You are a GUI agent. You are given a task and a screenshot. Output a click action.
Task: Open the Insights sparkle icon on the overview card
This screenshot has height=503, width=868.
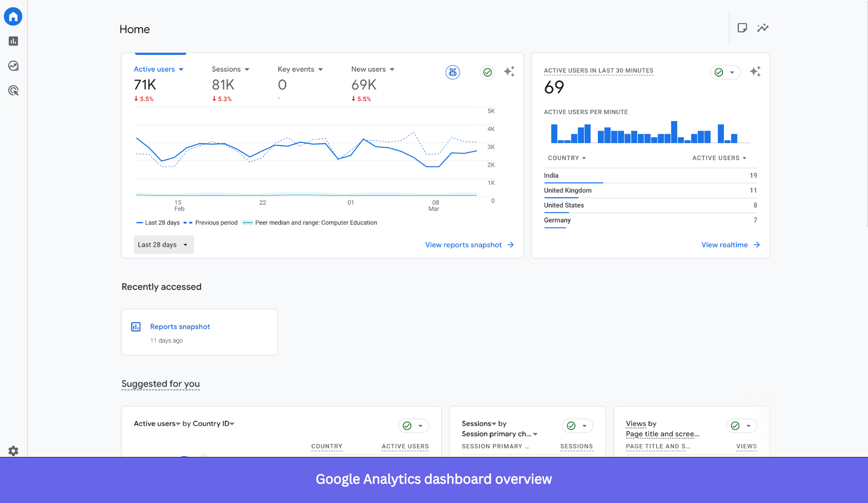click(x=509, y=72)
